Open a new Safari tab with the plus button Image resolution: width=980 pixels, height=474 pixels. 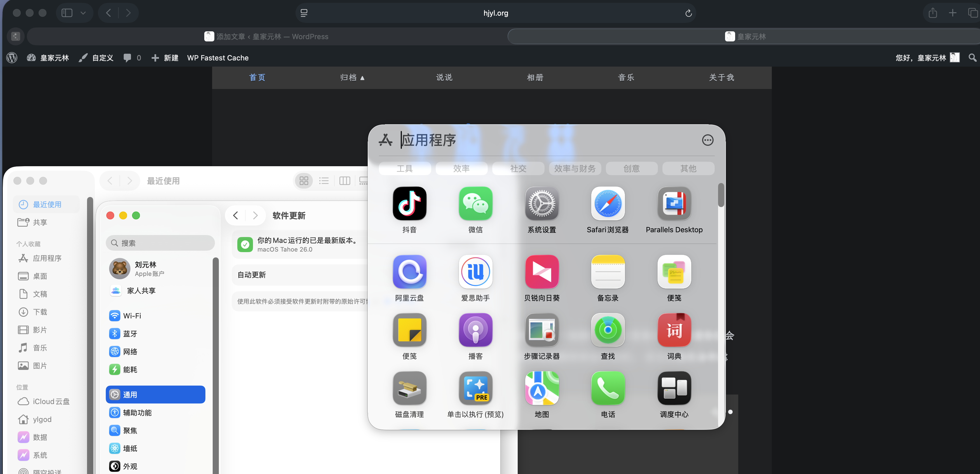pos(952,13)
